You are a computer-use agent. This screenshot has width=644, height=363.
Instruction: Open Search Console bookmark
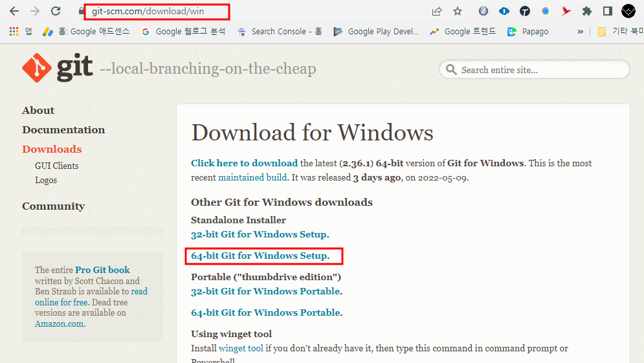coord(280,32)
